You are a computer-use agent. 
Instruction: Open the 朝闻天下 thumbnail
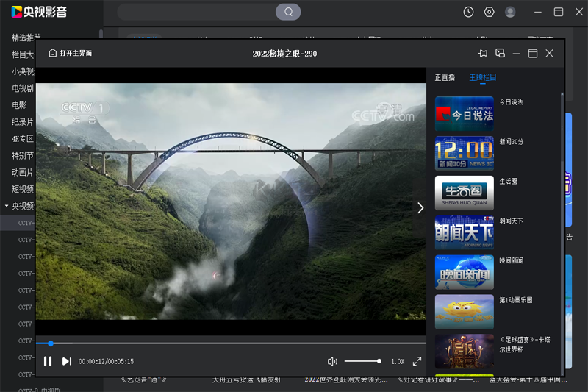point(465,232)
